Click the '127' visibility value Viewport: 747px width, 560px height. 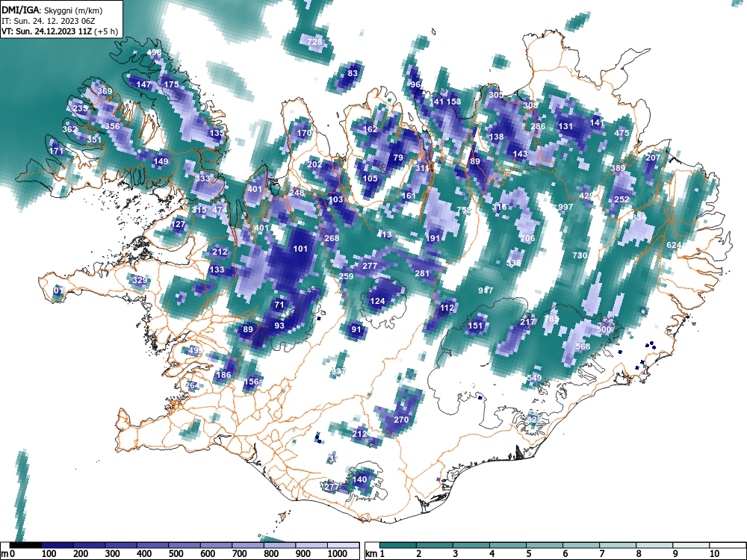pos(178,224)
